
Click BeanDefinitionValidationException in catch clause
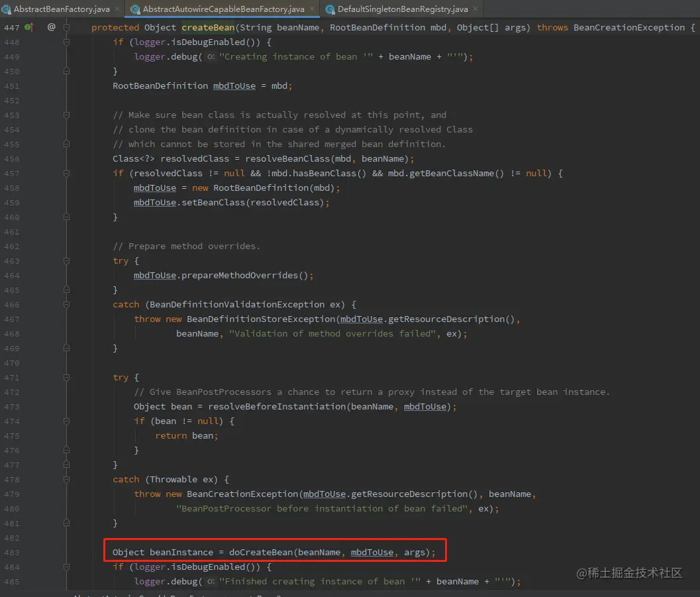pyautogui.click(x=237, y=305)
